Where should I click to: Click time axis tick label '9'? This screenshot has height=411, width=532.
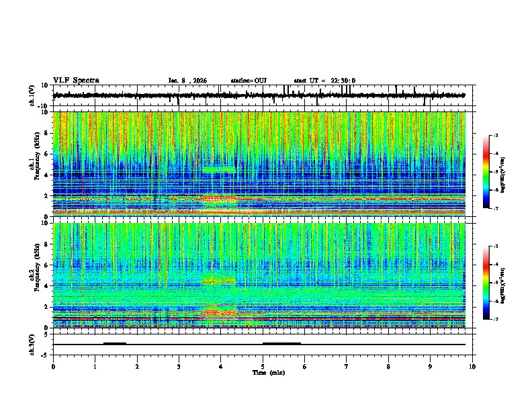430,367
